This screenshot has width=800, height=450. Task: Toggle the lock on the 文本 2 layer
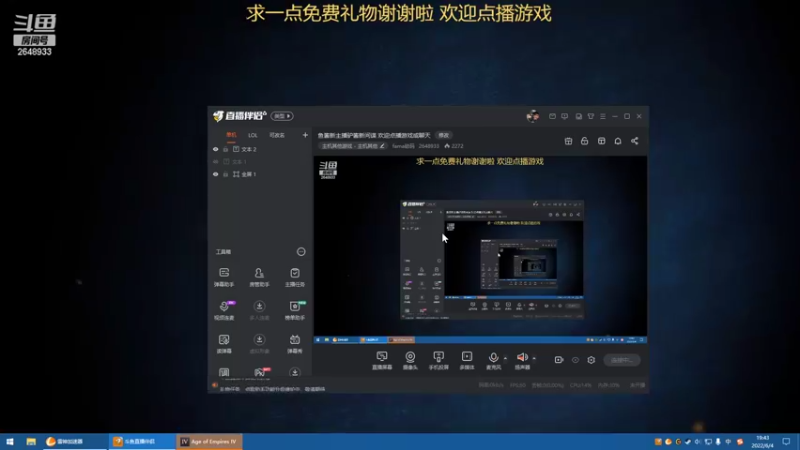pos(226,149)
